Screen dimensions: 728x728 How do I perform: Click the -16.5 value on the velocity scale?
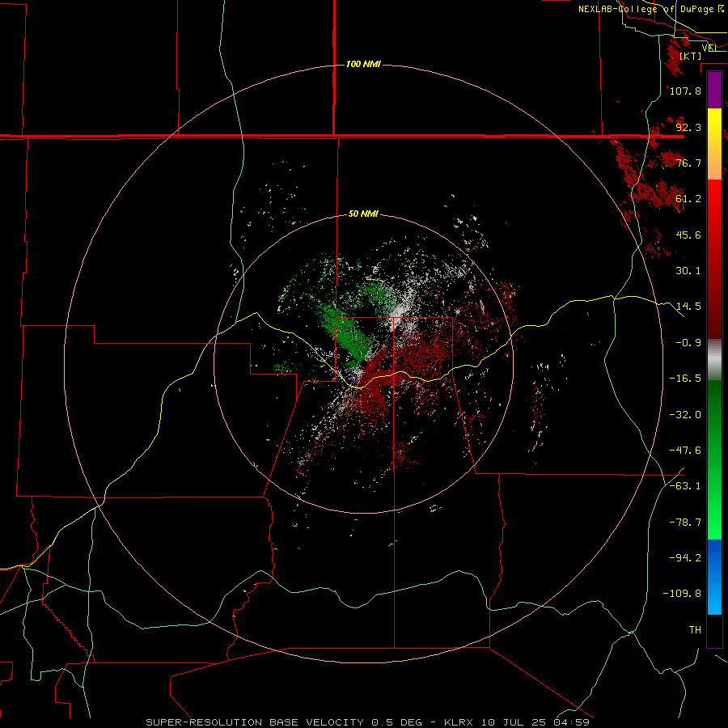pos(685,379)
